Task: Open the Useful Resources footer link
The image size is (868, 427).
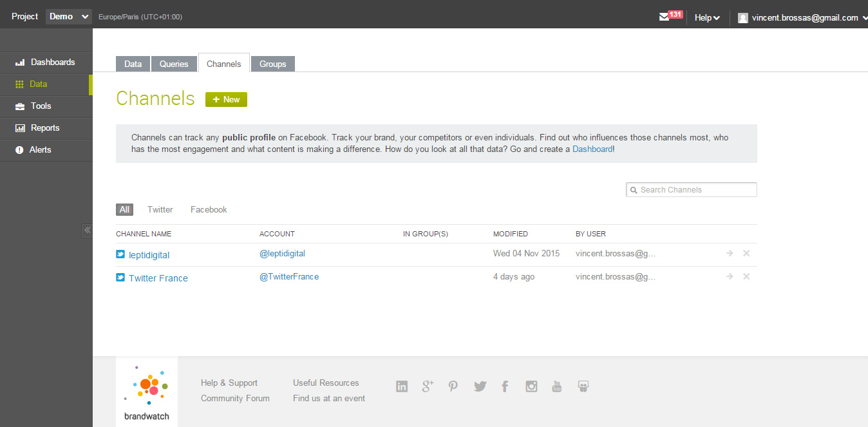Action: (x=326, y=383)
